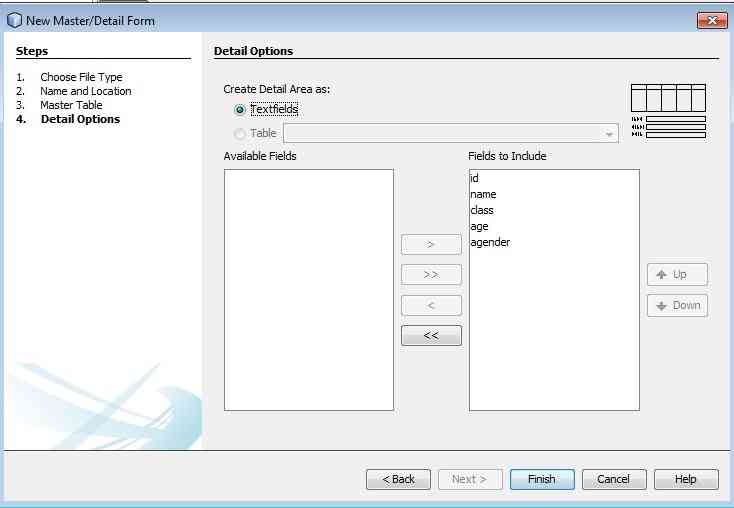Click the bold 'Detail Options' step entry

click(x=80, y=119)
